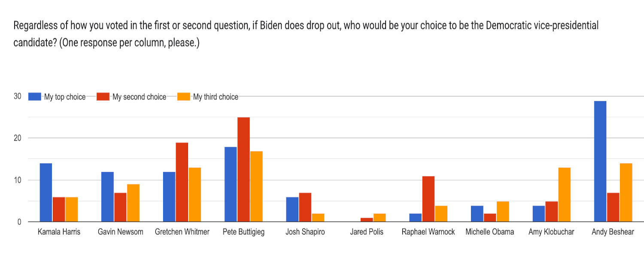This screenshot has height=275, width=644.
Task: Select the 'My third choice' legend label
Action: point(216,97)
